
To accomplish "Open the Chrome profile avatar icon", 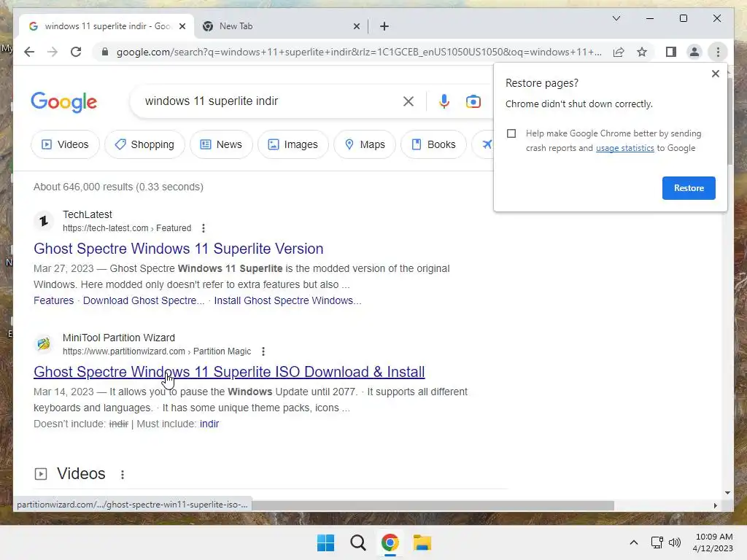I will [x=694, y=52].
